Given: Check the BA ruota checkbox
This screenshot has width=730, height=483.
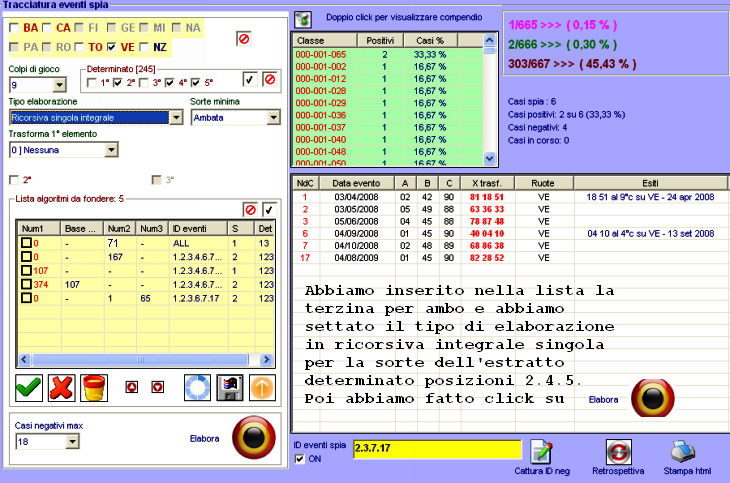Looking at the screenshot, I should (15, 28).
